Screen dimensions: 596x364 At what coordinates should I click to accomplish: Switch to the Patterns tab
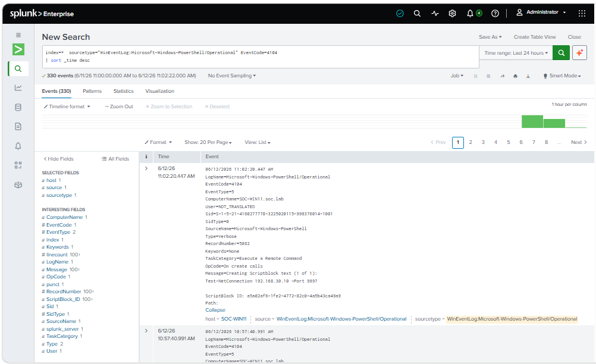(x=92, y=91)
